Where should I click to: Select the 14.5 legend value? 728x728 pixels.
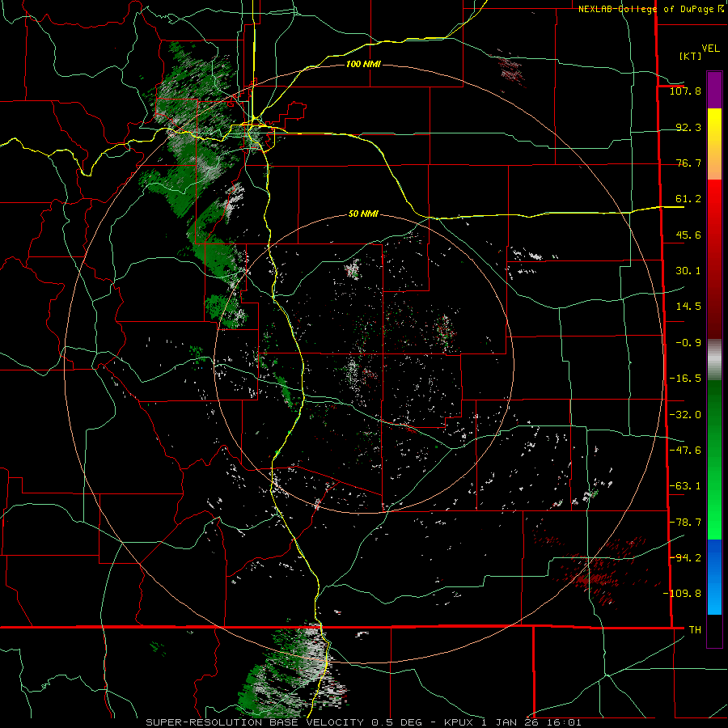coord(688,307)
